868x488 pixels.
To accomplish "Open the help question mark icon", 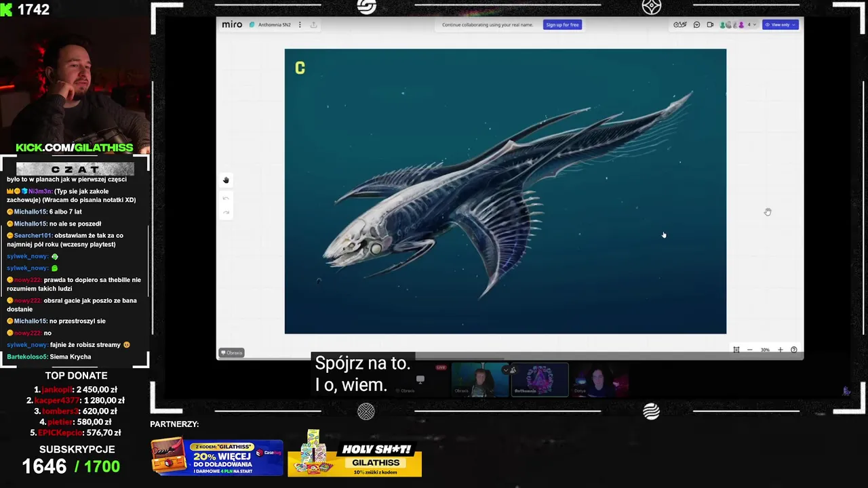I will pos(794,350).
